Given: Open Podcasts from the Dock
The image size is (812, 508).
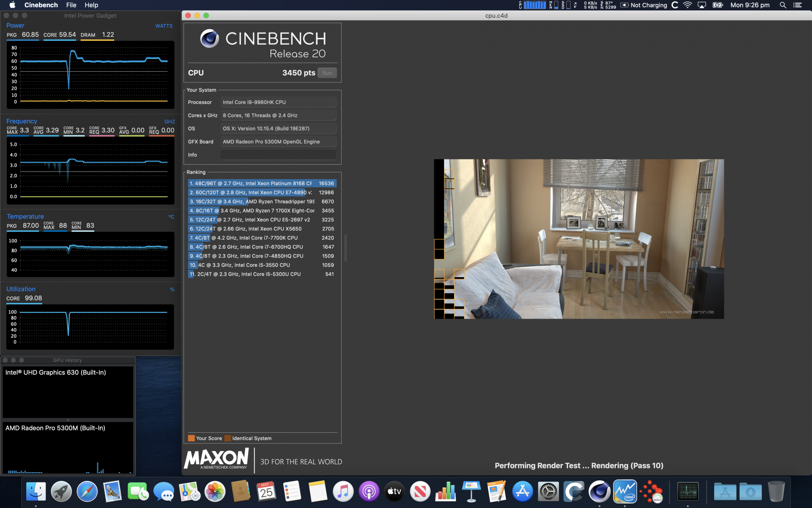Looking at the screenshot, I should [x=369, y=491].
